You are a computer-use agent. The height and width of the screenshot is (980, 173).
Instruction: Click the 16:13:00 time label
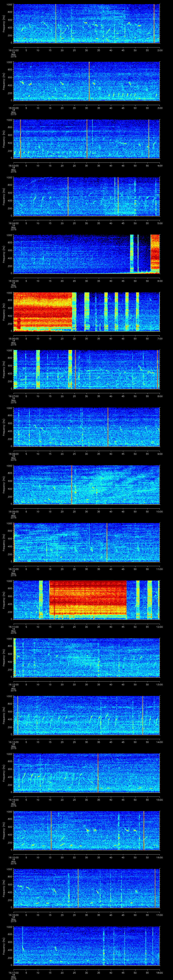[13, 742]
